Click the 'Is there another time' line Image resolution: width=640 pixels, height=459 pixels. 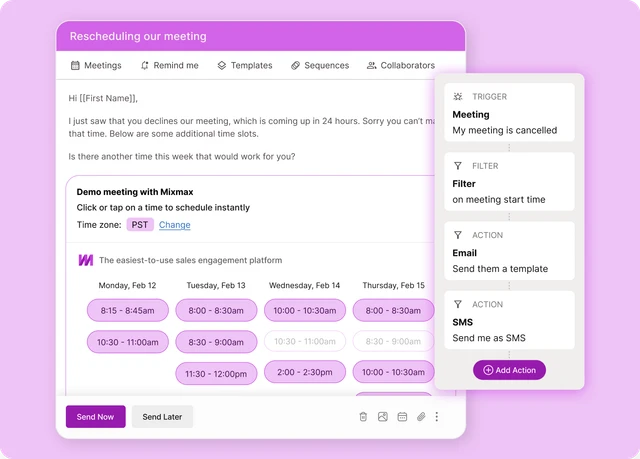point(182,157)
